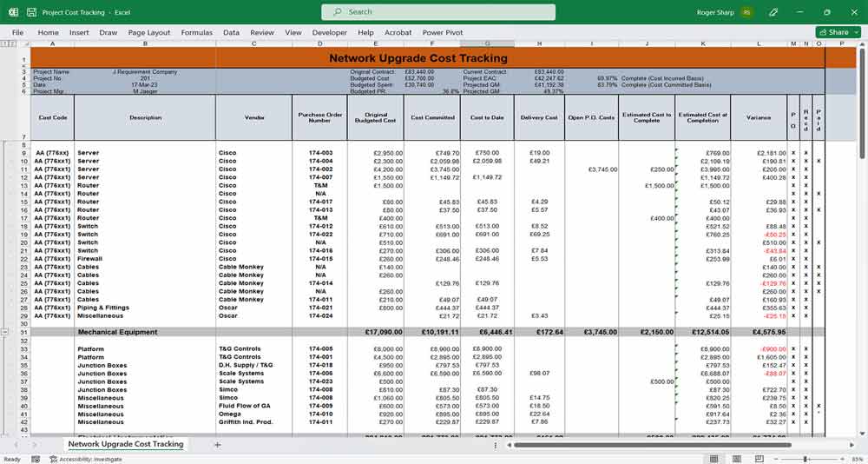The width and height of the screenshot is (868, 464).
Task: Select purchase order cell 174-003
Action: pos(320,153)
